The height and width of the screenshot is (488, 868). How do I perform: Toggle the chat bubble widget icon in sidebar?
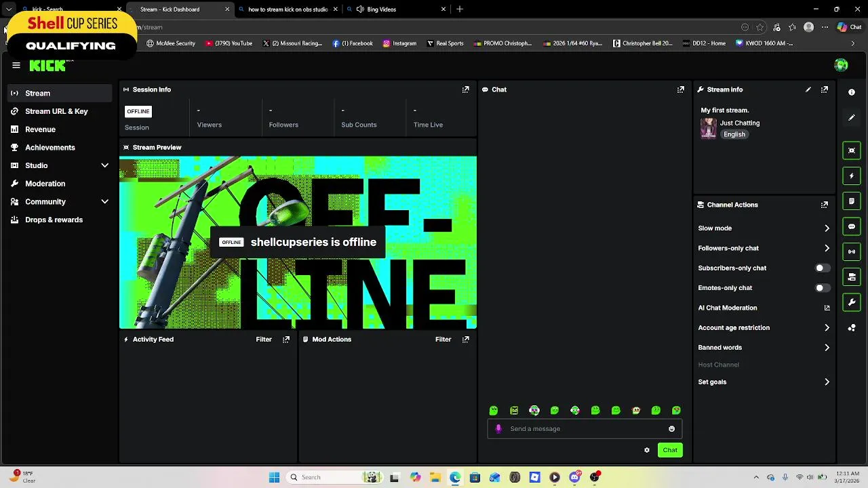point(852,226)
